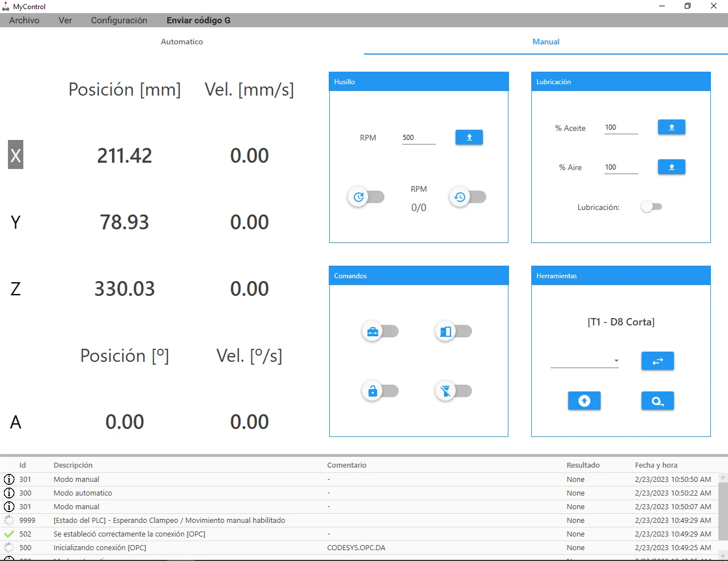This screenshot has height=561, width=728.
Task: Click the upload arrow beside RPM 500
Action: pos(469,137)
